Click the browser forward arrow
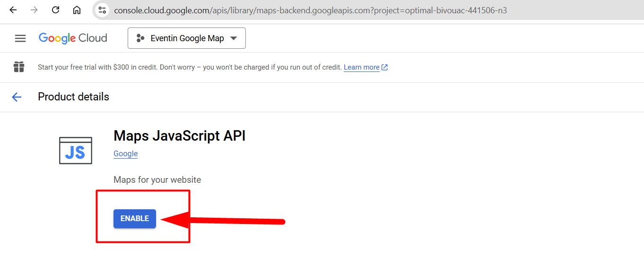 click(x=34, y=10)
